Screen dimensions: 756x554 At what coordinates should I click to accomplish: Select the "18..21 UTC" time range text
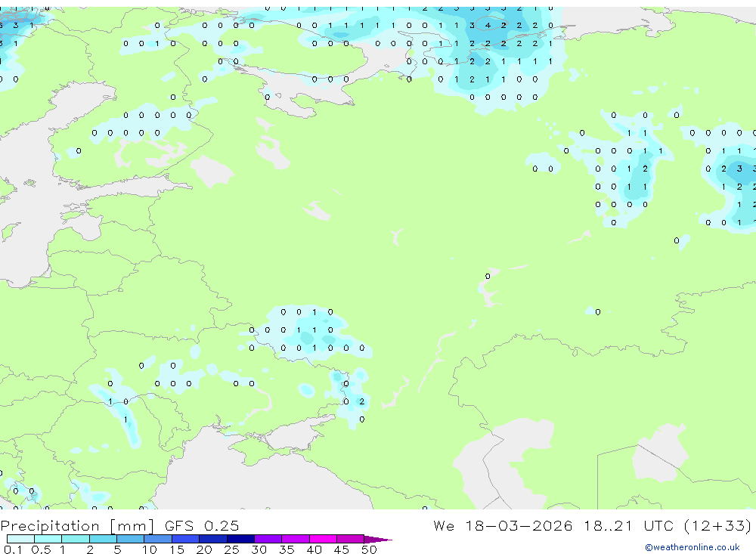pyautogui.click(x=629, y=525)
